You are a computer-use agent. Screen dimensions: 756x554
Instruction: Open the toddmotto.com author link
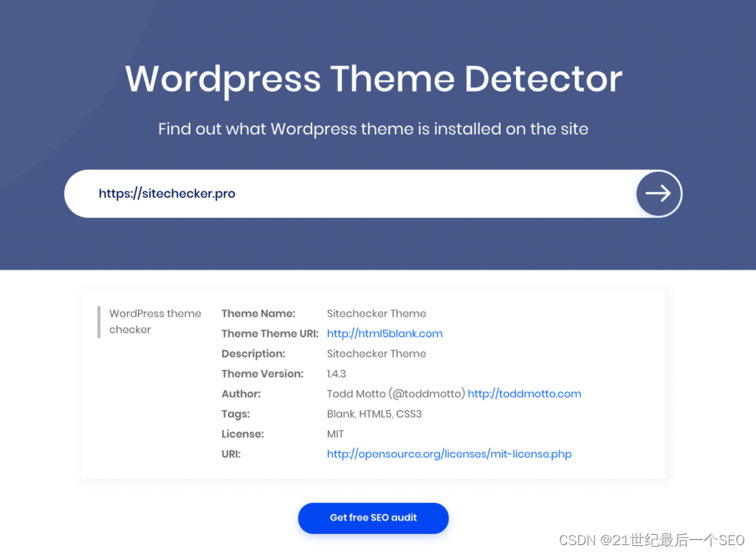tap(524, 394)
